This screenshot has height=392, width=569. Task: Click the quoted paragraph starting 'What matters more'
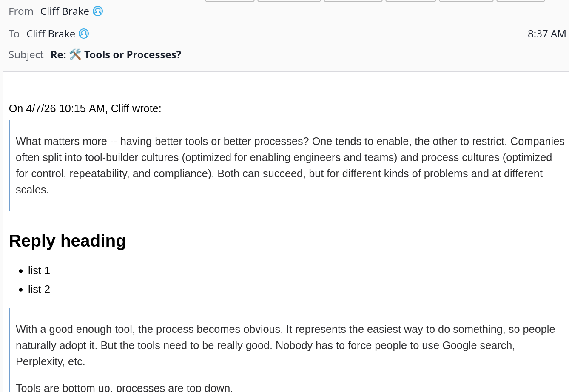pos(290,165)
